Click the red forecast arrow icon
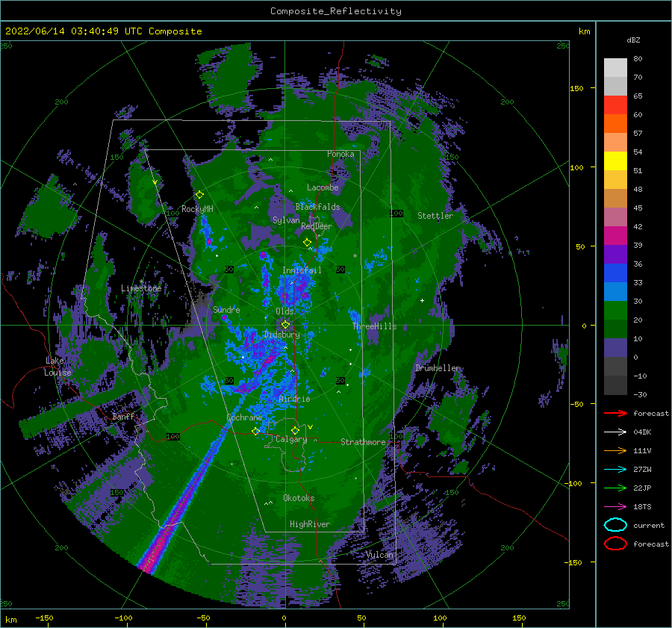The image size is (672, 628). (x=615, y=413)
